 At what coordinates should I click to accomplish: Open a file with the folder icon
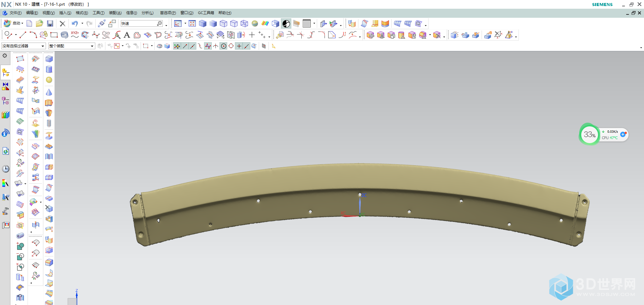[40, 23]
